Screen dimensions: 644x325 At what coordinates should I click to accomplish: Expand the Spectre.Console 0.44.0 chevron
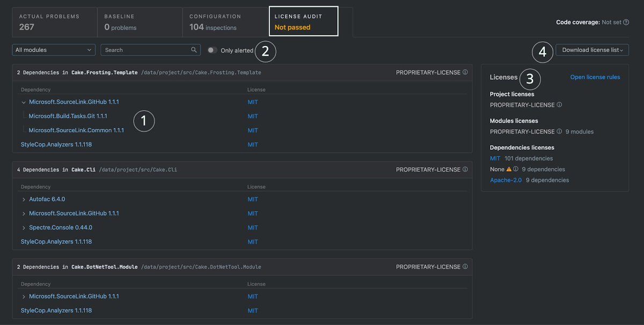pyautogui.click(x=24, y=227)
